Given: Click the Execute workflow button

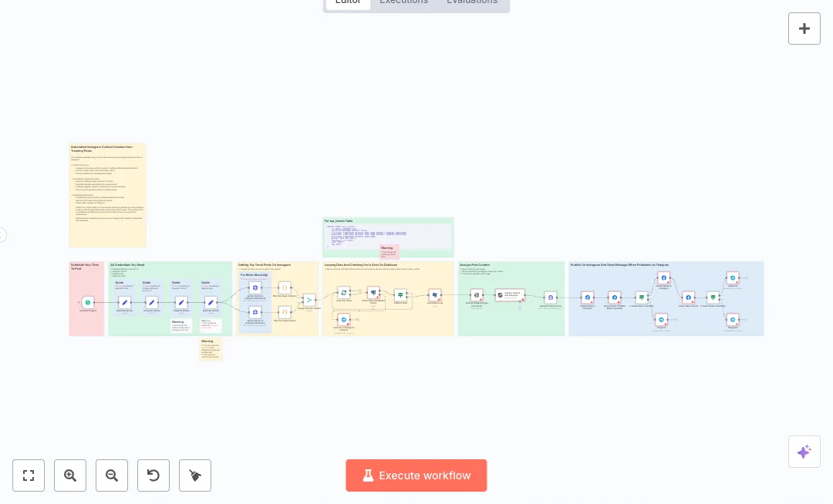Looking at the screenshot, I should [416, 475].
